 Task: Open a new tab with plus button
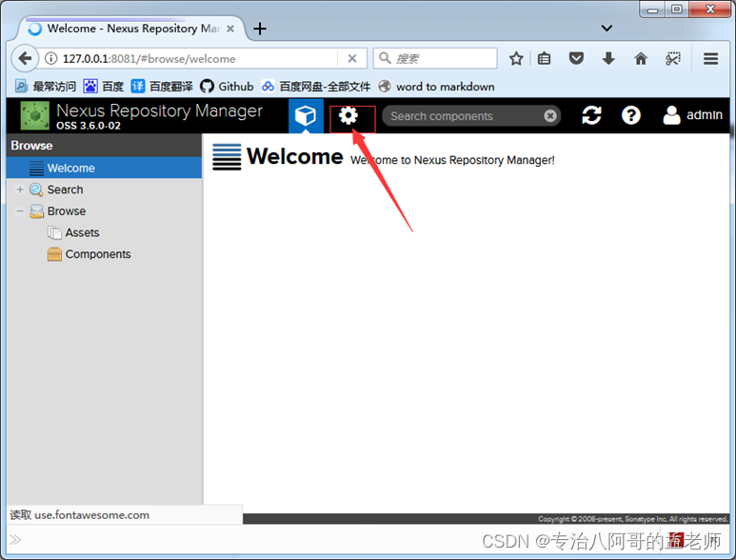coord(260,29)
